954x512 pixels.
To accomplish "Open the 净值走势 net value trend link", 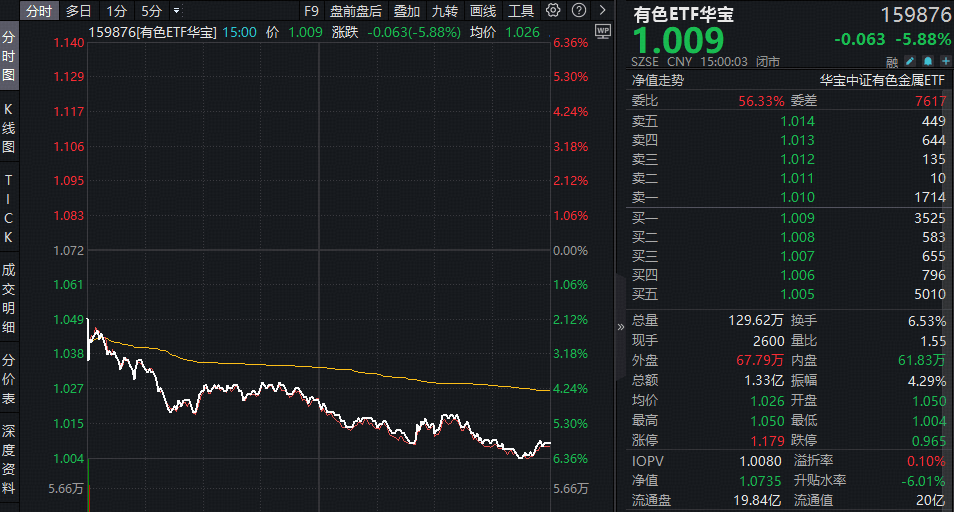I will pos(658,80).
